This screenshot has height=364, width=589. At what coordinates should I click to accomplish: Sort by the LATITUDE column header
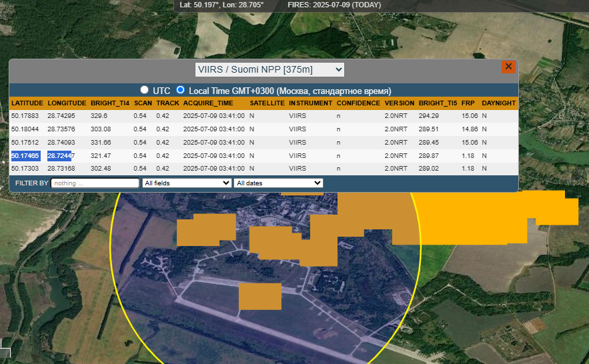coord(27,103)
